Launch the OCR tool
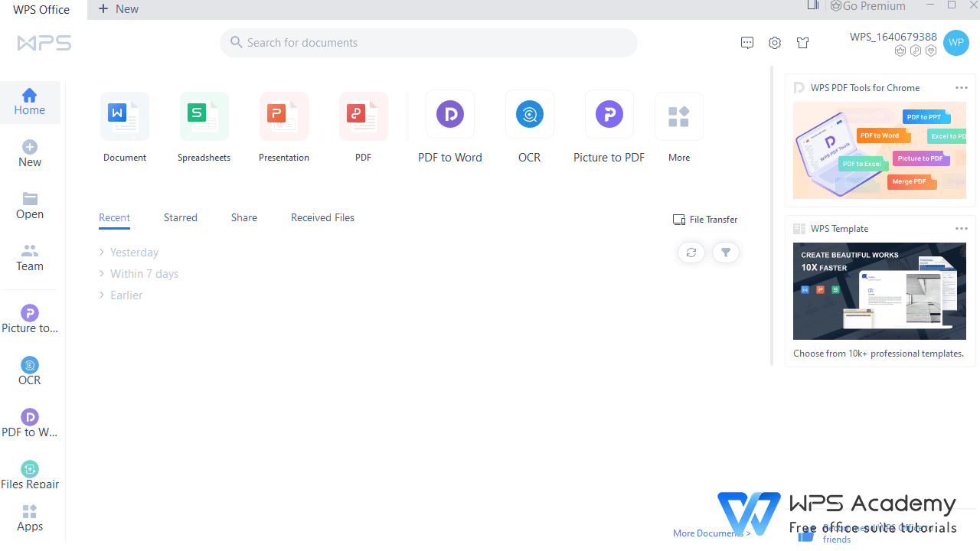The height and width of the screenshot is (551, 980). pos(529,126)
